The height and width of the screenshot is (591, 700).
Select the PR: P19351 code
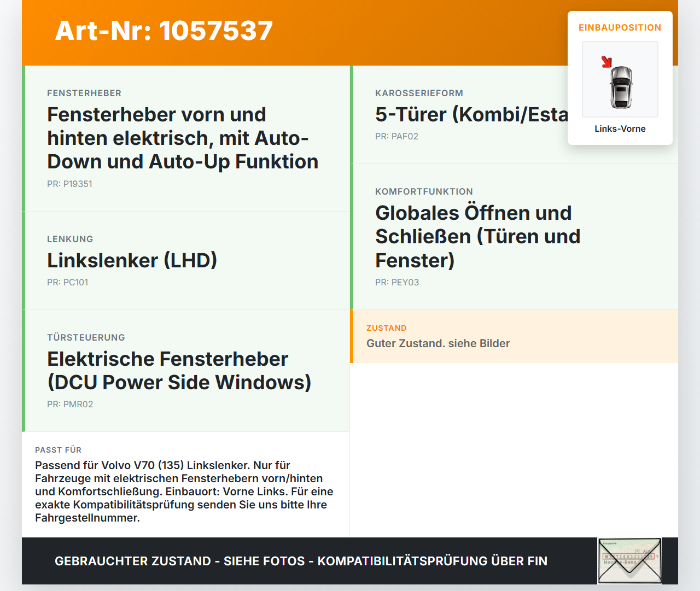(x=69, y=184)
